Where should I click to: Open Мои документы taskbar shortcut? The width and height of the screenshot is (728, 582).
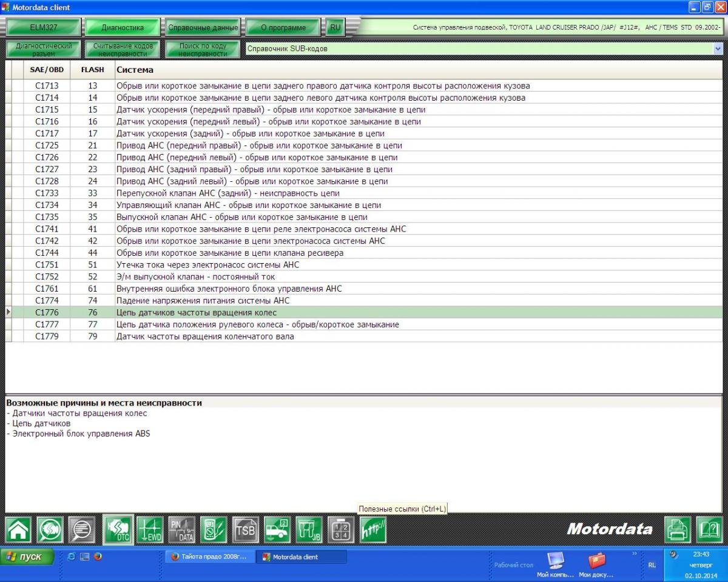point(596,565)
